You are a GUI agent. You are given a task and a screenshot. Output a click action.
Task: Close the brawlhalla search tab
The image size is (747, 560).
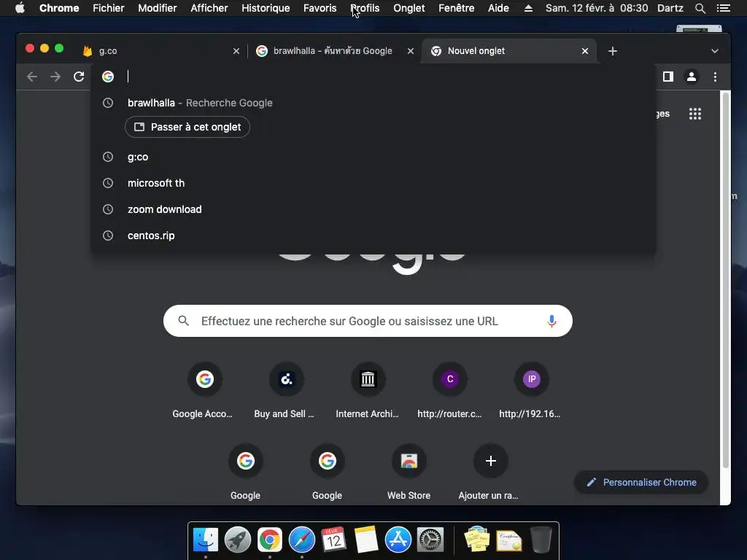pos(411,51)
